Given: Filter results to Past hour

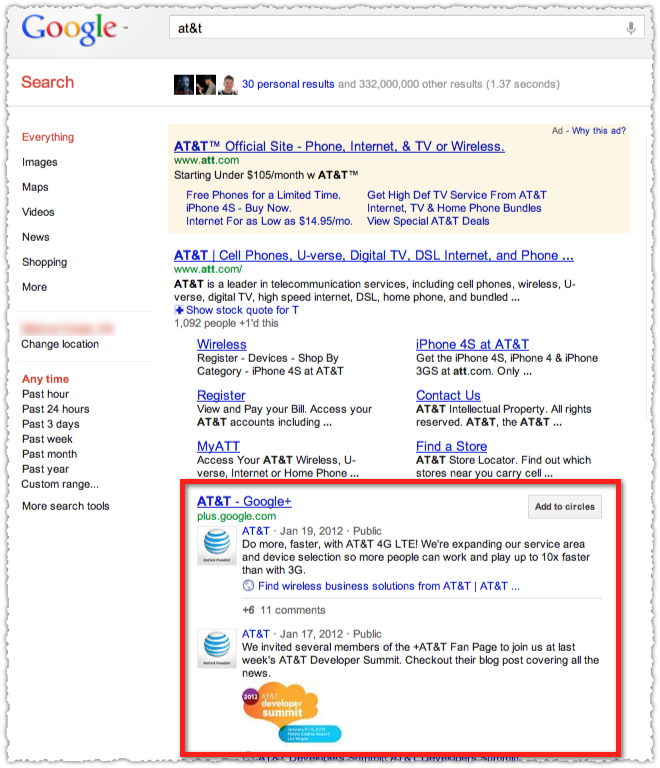Looking at the screenshot, I should coord(46,394).
